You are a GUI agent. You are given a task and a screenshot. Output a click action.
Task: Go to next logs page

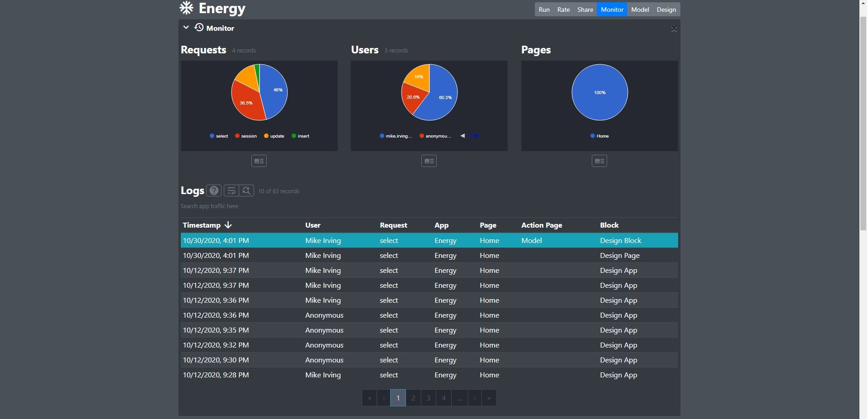pyautogui.click(x=474, y=398)
